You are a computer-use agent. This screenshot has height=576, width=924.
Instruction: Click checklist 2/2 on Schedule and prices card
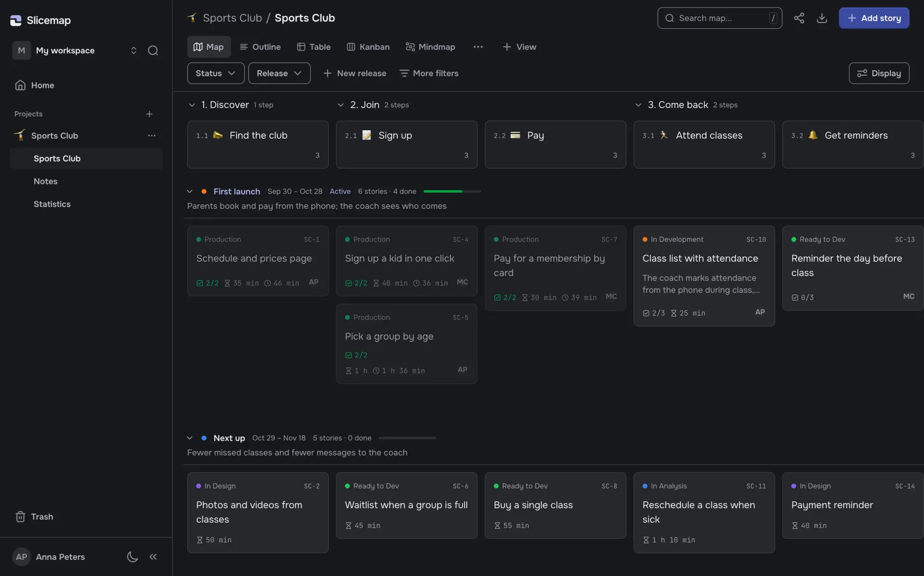(207, 283)
